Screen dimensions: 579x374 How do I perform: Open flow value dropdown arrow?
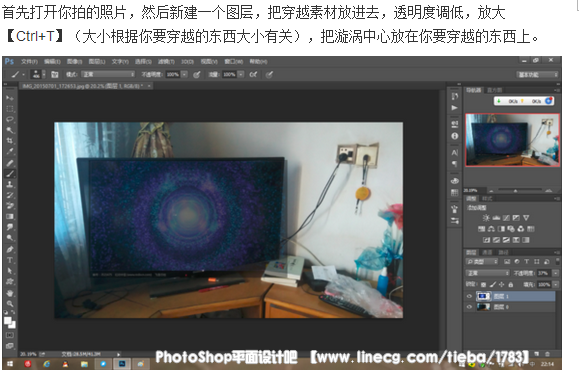coord(241,75)
